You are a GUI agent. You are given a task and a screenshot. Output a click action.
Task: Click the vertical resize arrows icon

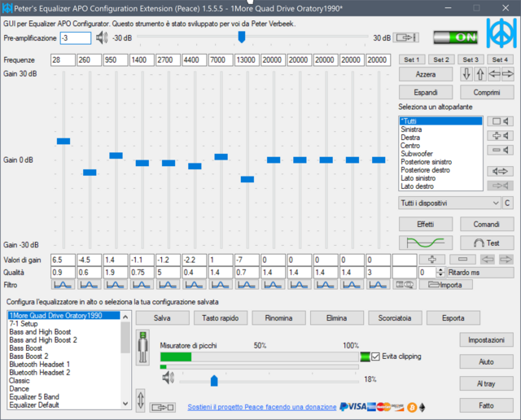[x=141, y=400]
